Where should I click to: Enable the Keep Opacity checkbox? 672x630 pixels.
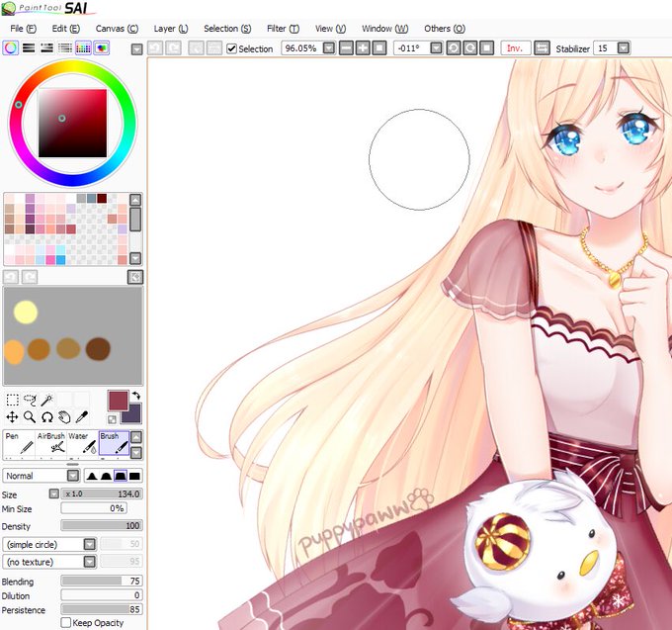point(66,622)
